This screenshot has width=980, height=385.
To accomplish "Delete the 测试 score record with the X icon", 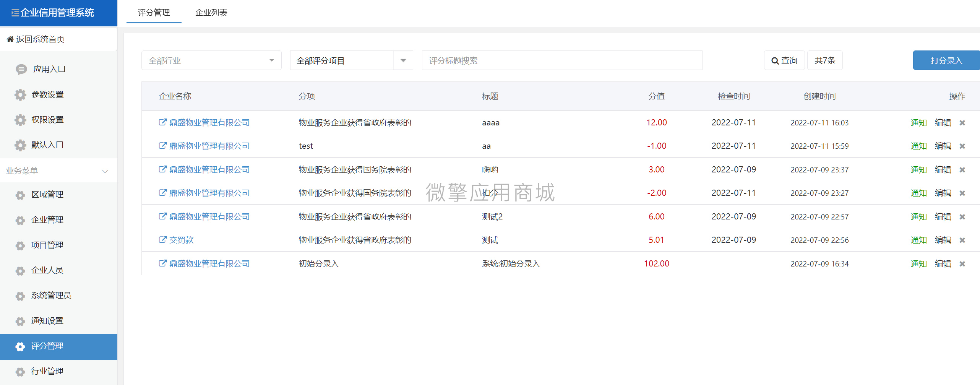I will [962, 240].
